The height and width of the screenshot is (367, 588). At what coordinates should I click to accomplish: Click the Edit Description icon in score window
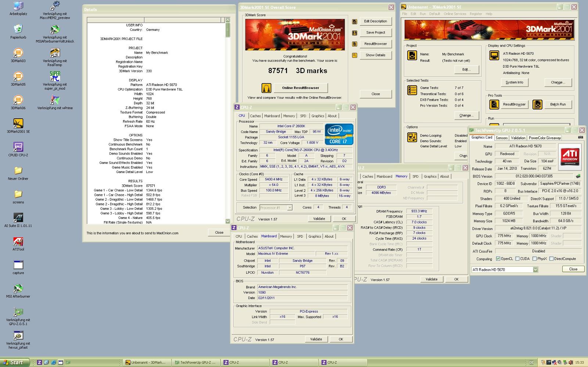tap(355, 22)
